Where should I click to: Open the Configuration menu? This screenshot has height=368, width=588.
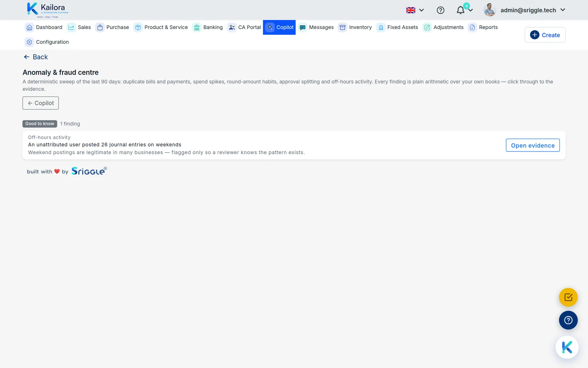(47, 42)
